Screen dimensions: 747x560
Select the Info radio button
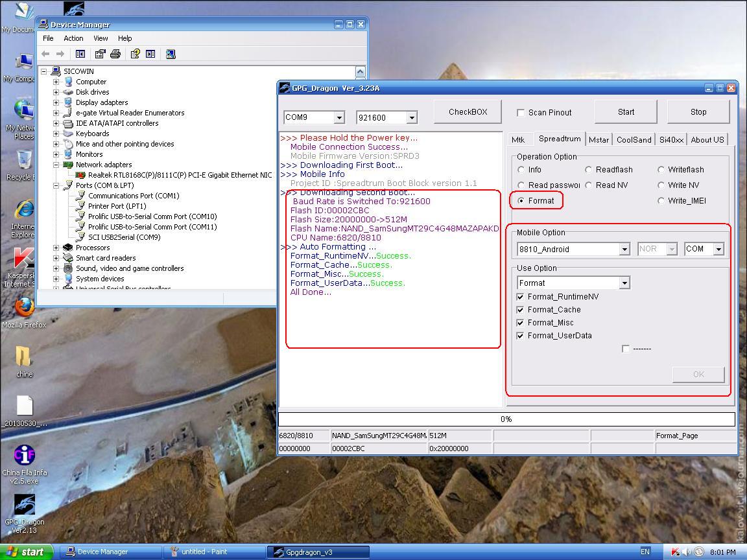pos(521,170)
